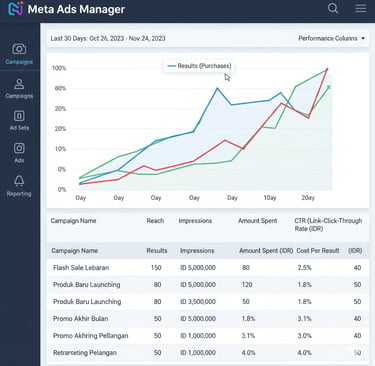Click the ID 3,500,000 impressions cell

(198, 302)
